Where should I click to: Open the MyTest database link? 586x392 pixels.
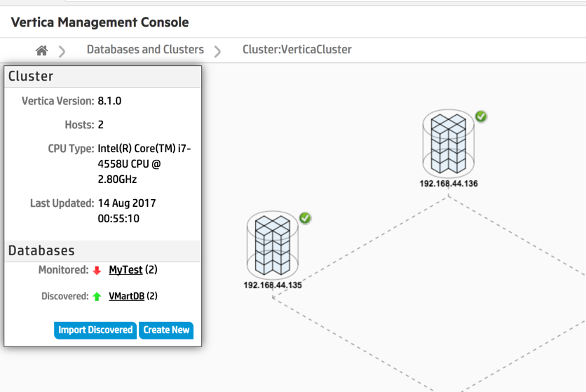pos(125,270)
